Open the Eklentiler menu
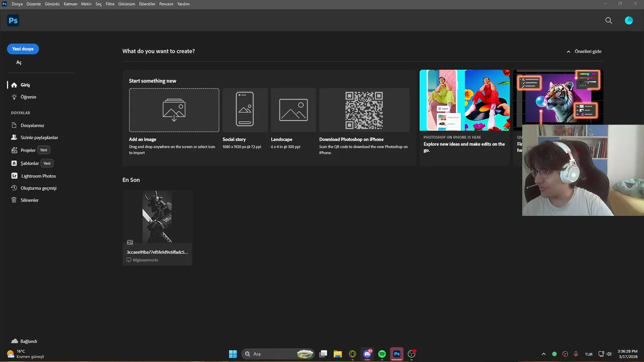644x362 pixels. click(x=147, y=4)
